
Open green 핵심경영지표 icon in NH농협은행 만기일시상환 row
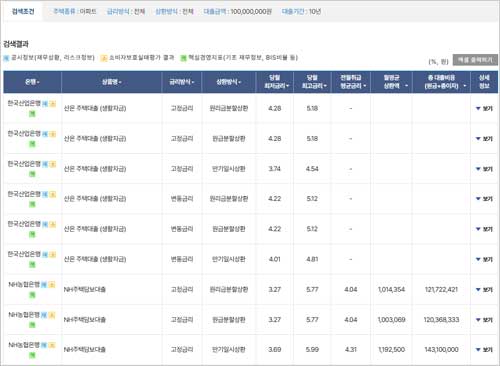tap(32, 355)
